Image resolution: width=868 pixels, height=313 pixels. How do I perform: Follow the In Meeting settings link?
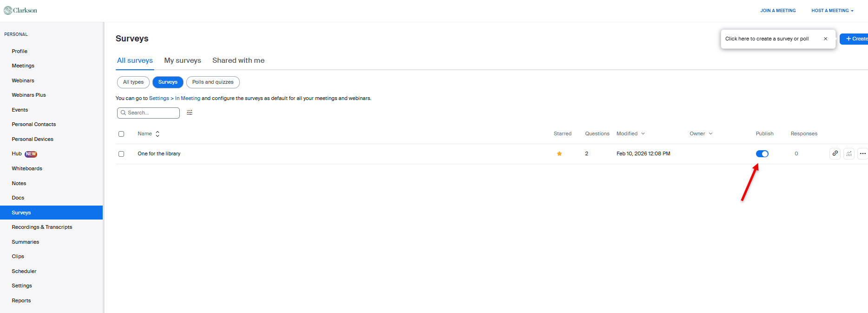pyautogui.click(x=187, y=99)
